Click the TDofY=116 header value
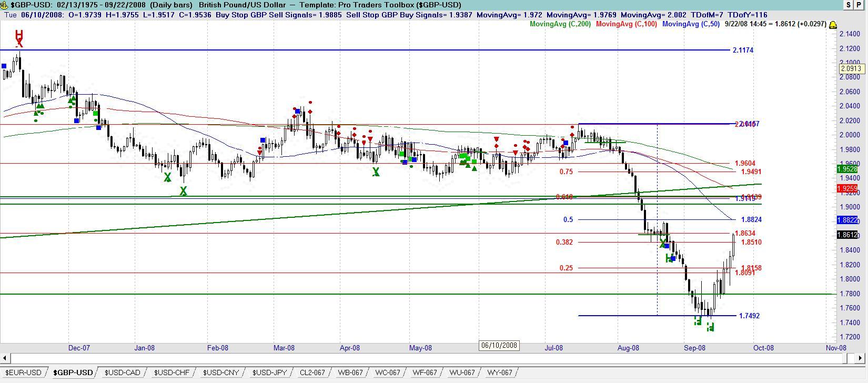The width and height of the screenshot is (868, 383). pos(747,15)
